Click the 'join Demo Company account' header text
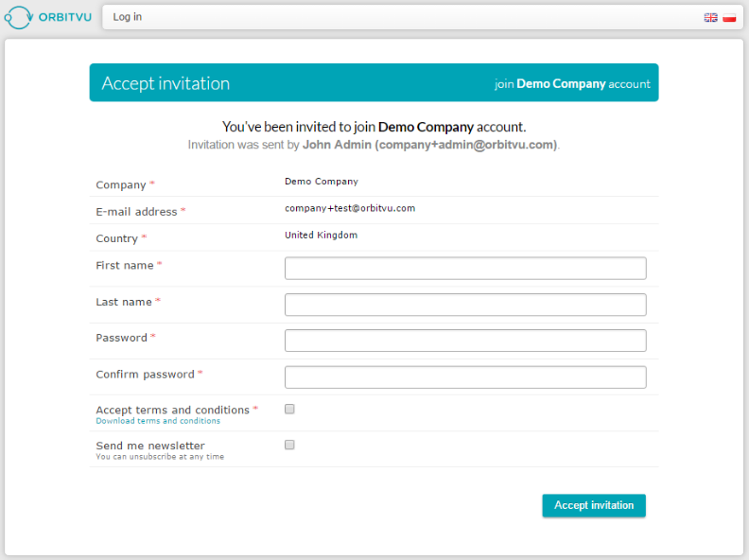Screen dimensions: 749x560 click(572, 84)
